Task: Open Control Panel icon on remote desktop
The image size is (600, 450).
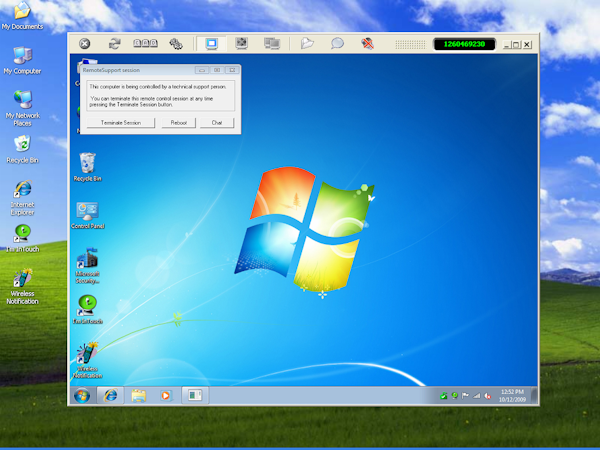Action: [x=87, y=214]
